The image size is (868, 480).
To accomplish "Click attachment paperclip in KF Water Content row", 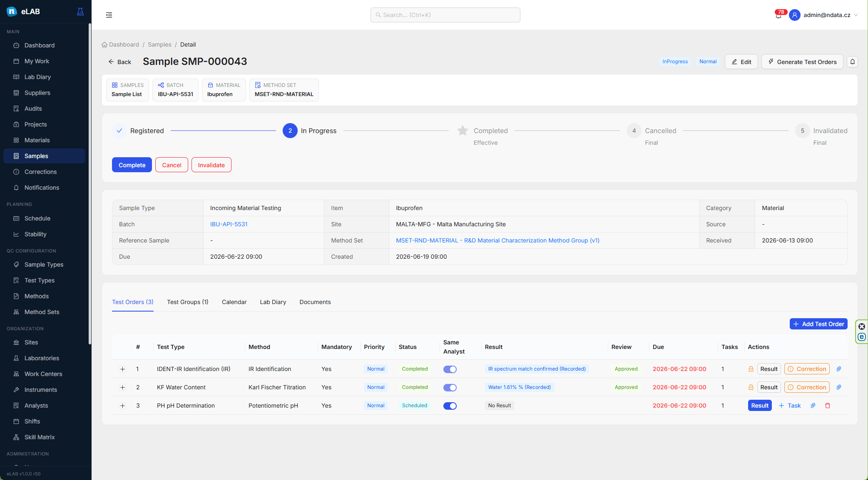I will pos(839,387).
